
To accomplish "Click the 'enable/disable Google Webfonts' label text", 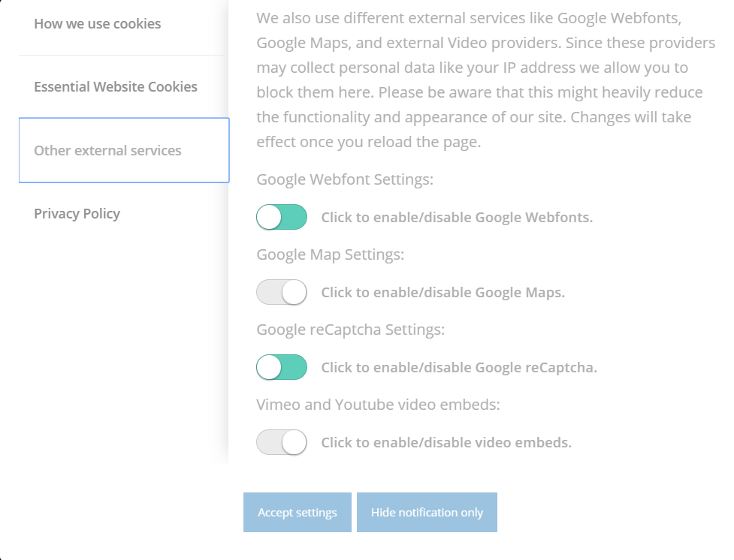I will pos(457,218).
